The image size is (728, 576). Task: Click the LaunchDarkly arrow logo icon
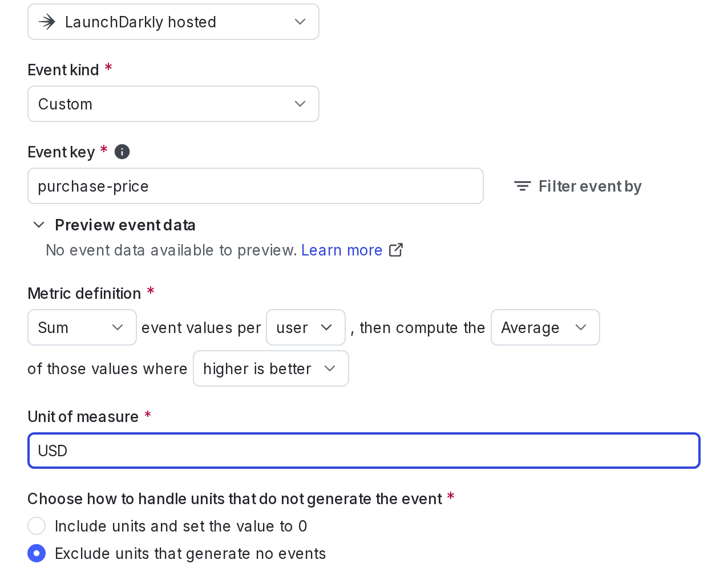click(47, 22)
